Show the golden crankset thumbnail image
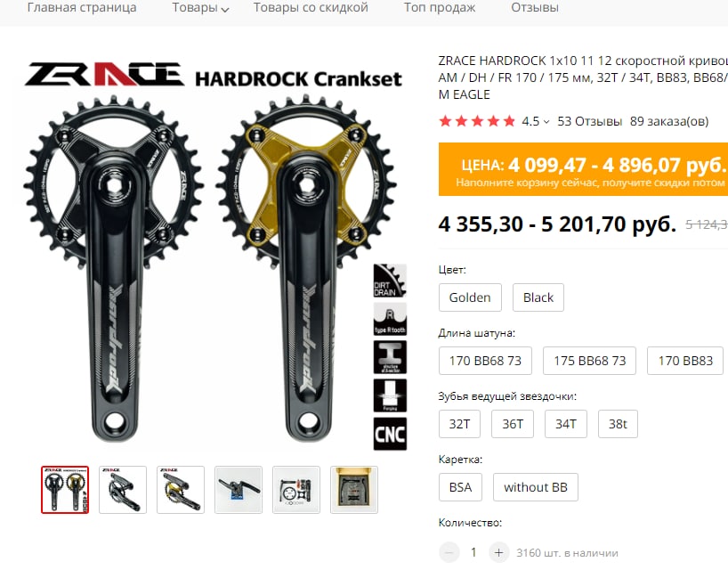 coord(181,490)
